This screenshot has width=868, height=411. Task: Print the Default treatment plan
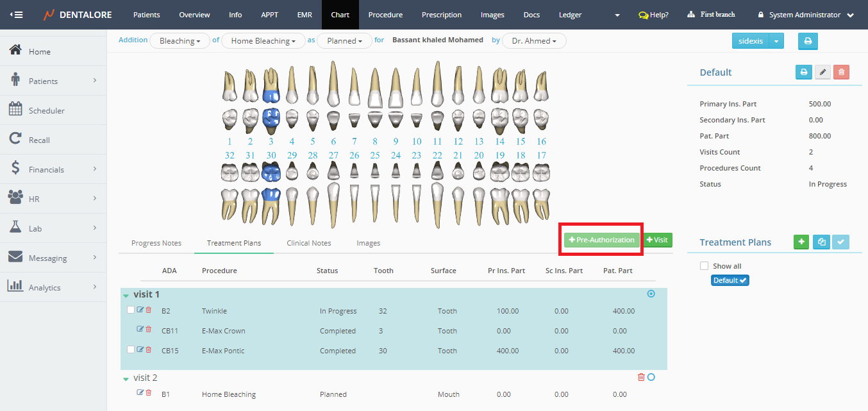803,72
